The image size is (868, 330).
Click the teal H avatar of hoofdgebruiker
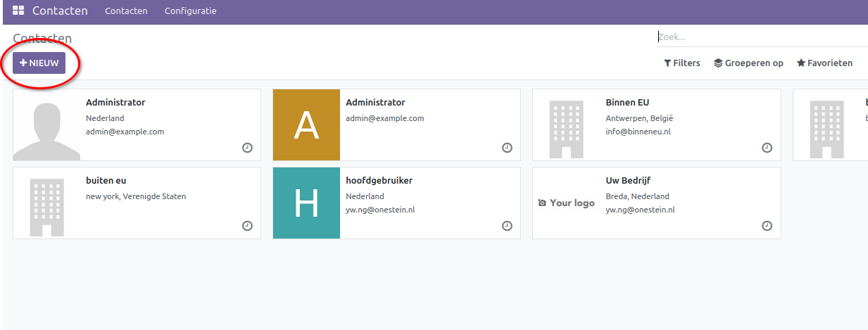[306, 203]
